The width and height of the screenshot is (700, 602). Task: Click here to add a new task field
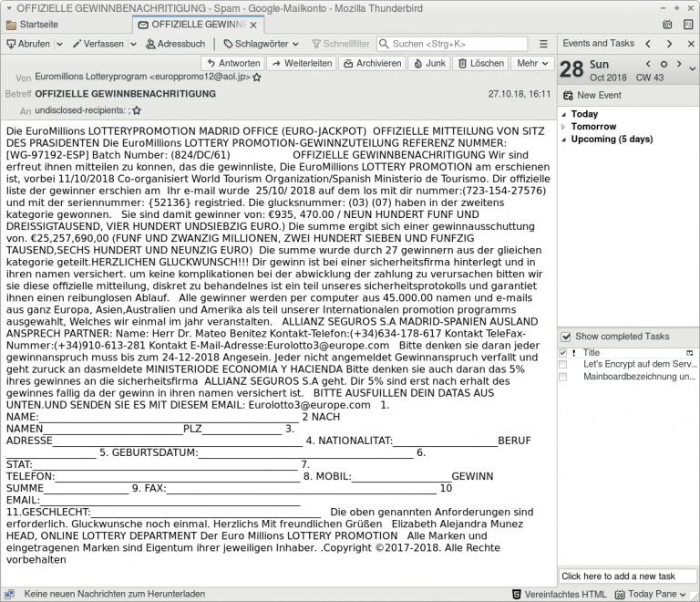(x=628, y=576)
